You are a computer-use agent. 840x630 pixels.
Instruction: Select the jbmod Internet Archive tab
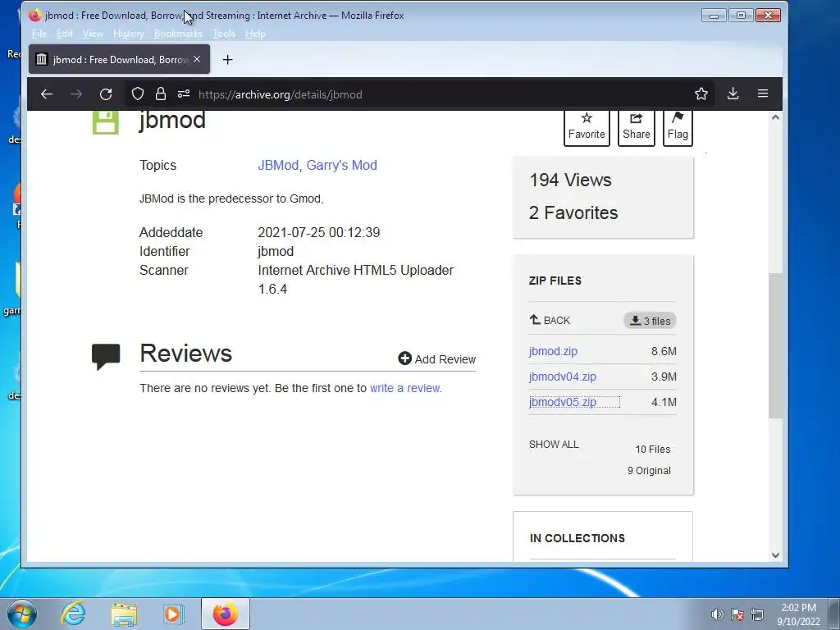(x=119, y=59)
